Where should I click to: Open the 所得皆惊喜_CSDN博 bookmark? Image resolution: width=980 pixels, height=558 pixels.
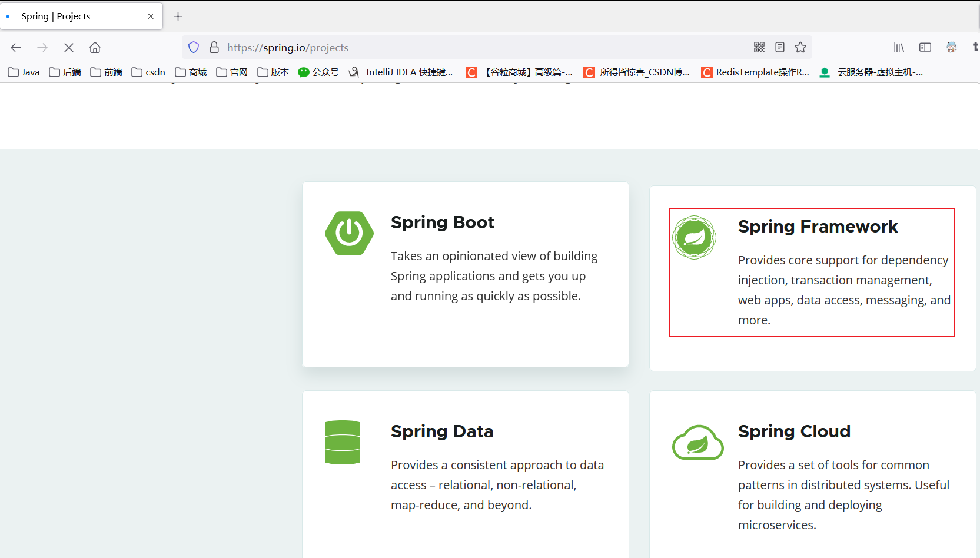click(x=637, y=72)
